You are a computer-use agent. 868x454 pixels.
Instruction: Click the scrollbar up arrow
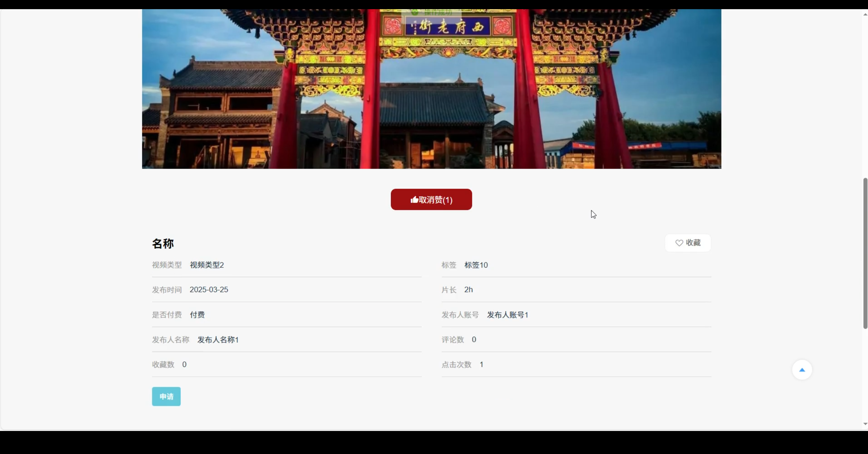(865, 14)
